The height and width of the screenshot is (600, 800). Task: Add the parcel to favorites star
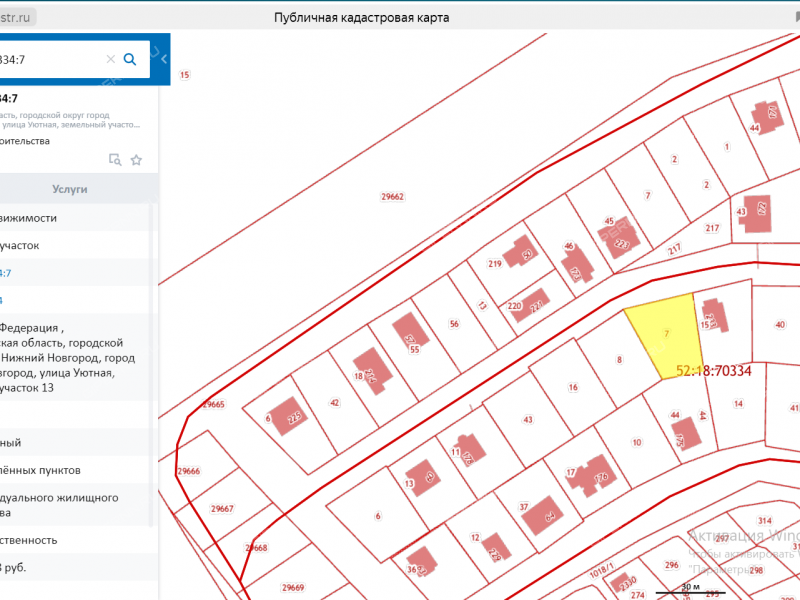tap(136, 160)
